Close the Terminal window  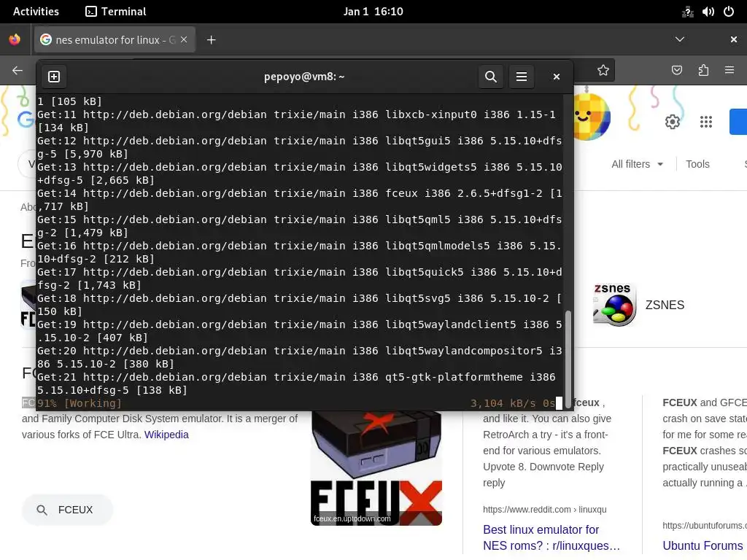556,77
